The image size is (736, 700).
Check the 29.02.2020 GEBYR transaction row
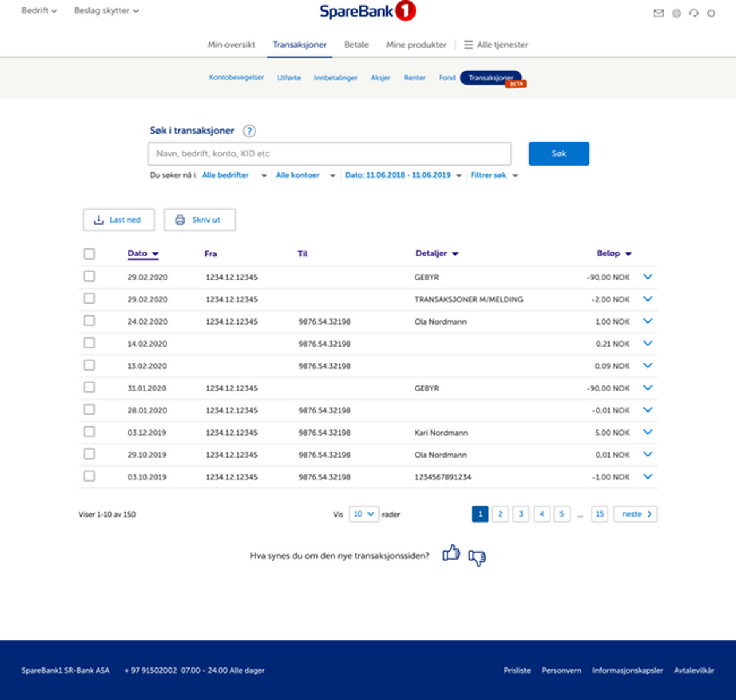[x=89, y=276]
